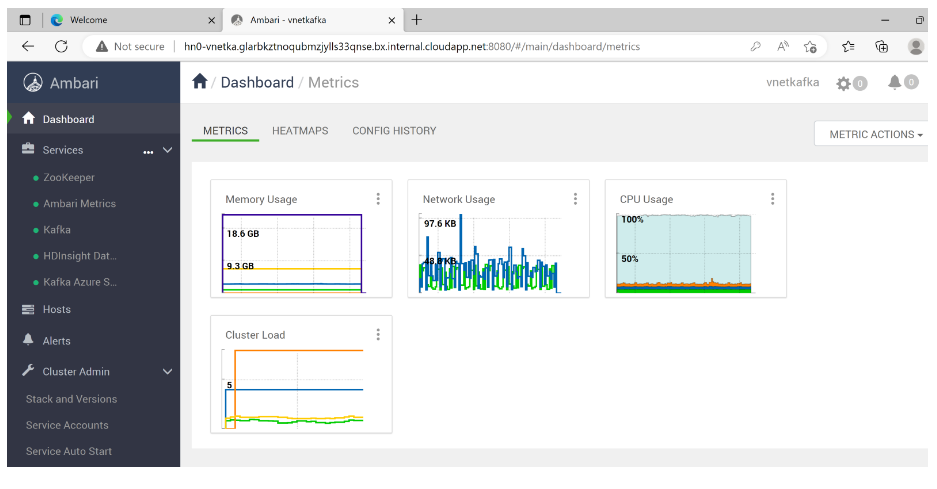Open the settings gear icon
Image resolution: width=937 pixels, height=489 pixels.
(844, 84)
